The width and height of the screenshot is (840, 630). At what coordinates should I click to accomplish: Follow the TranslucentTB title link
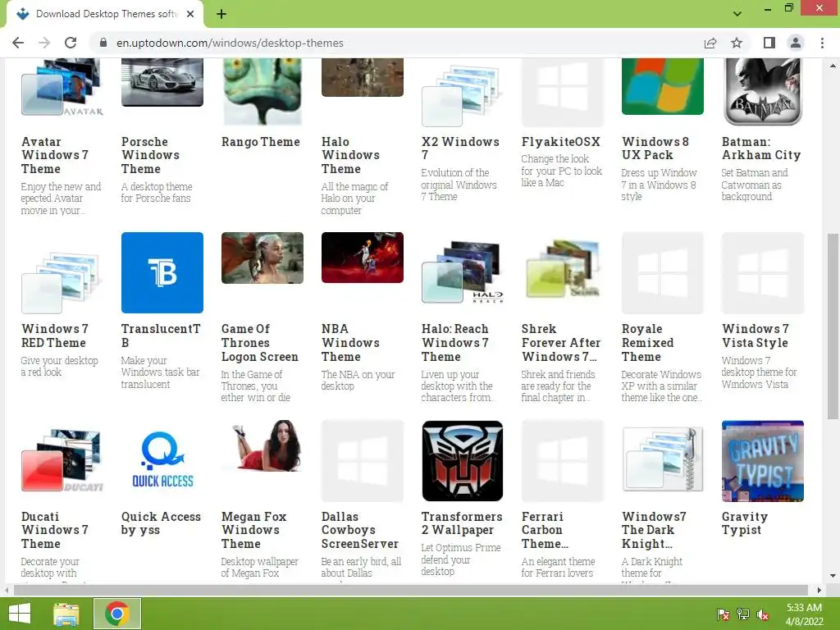click(161, 336)
